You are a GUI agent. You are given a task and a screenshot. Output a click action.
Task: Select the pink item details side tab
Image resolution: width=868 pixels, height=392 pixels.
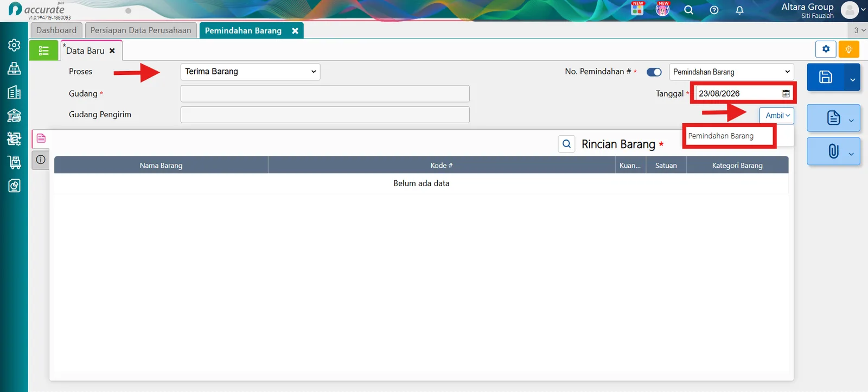coord(41,138)
